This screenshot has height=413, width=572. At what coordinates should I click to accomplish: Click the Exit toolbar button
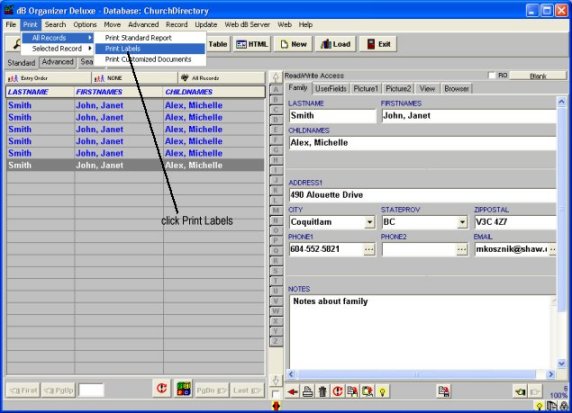[378, 44]
